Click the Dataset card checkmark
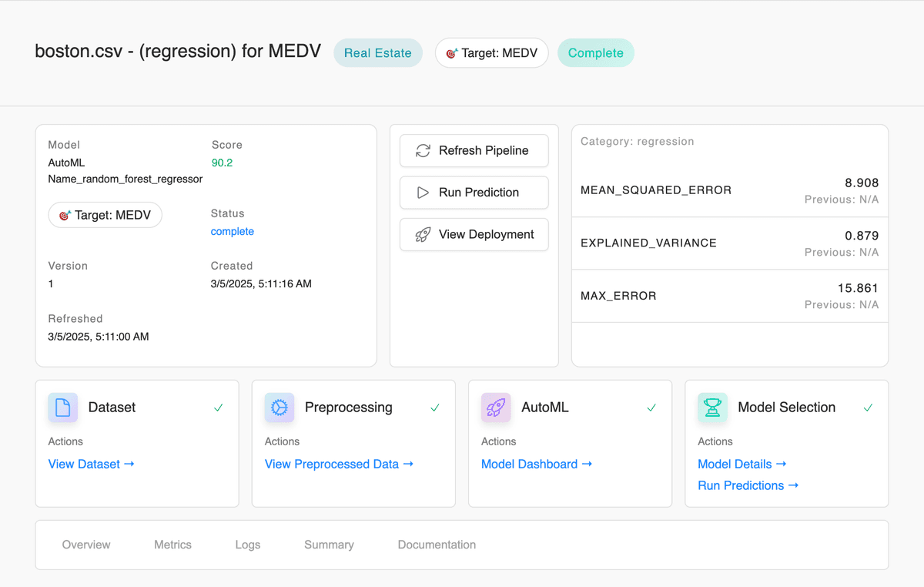Image resolution: width=924 pixels, height=587 pixels. pyautogui.click(x=219, y=408)
